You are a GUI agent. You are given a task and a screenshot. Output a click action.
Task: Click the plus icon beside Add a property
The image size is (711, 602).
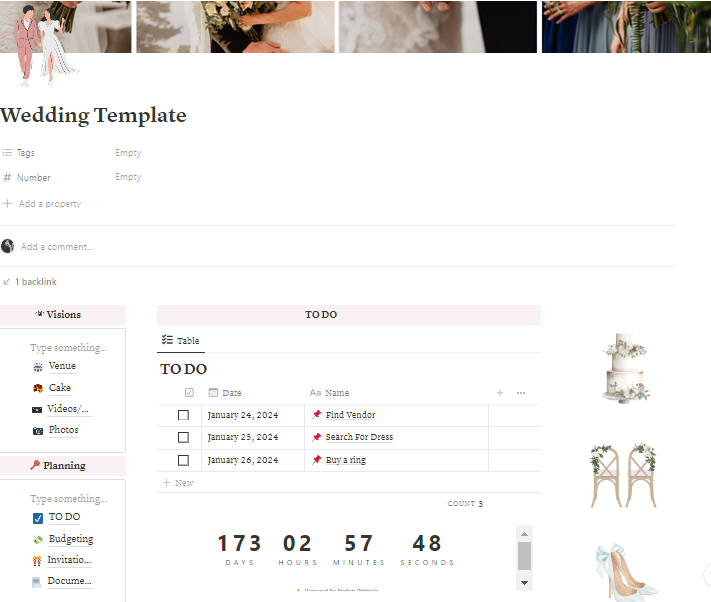[7, 204]
